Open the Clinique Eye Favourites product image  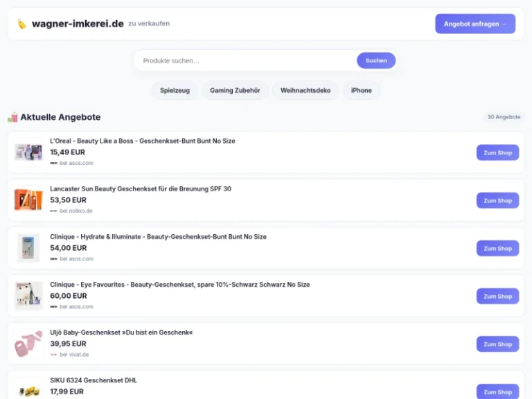[28, 296]
